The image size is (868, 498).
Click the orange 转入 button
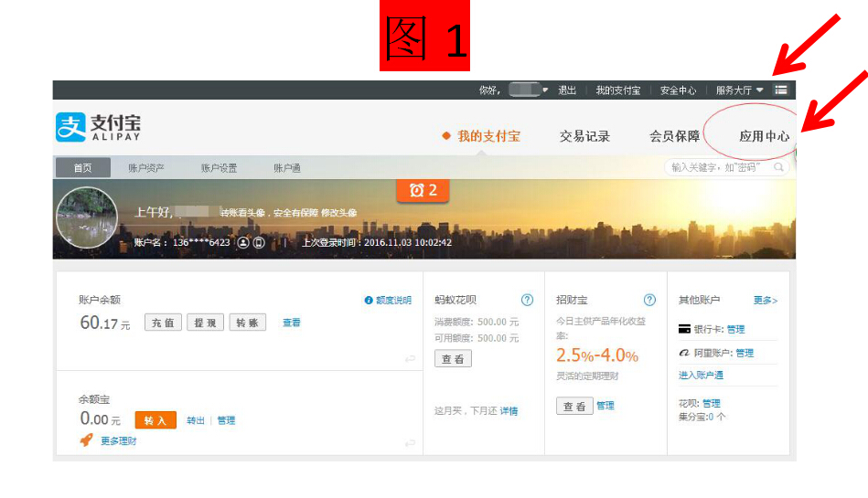155,420
